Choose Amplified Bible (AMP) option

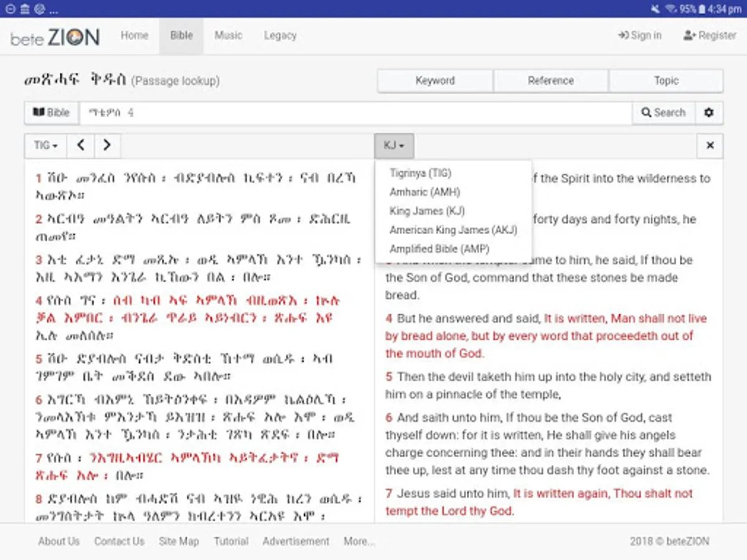point(439,249)
